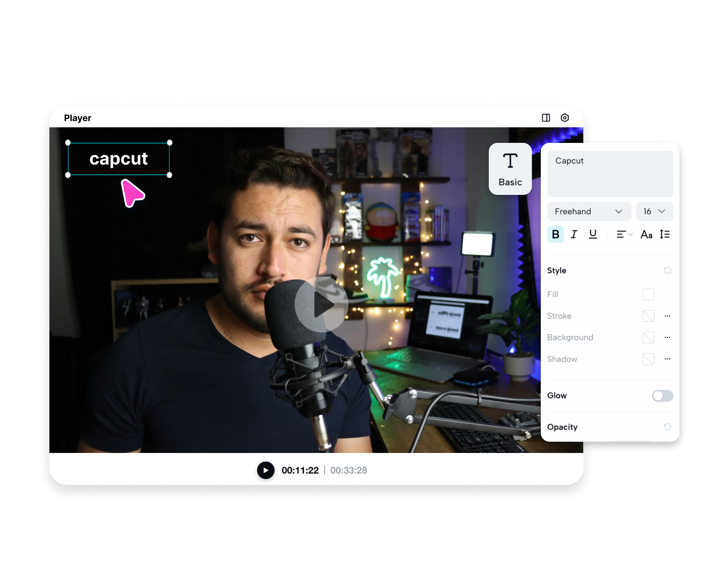Open the text case options icon

[x=646, y=234]
